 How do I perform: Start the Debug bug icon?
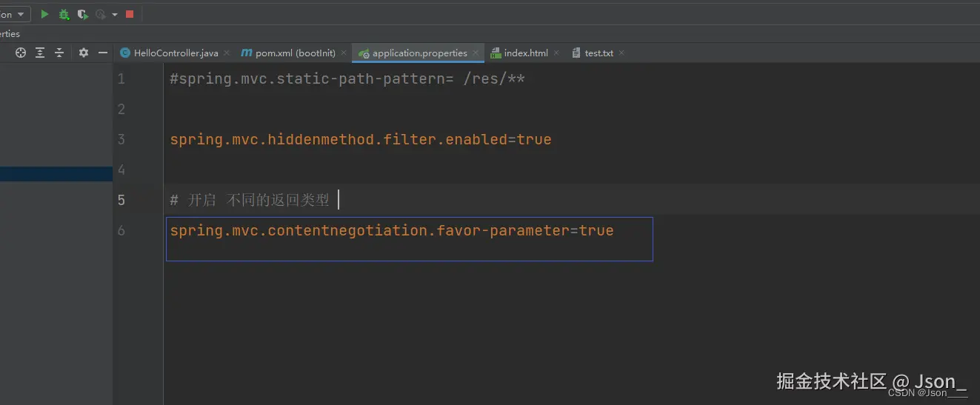64,14
